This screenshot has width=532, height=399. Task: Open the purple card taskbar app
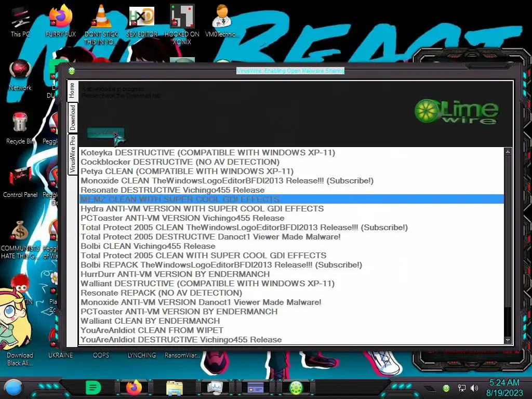[x=256, y=388]
